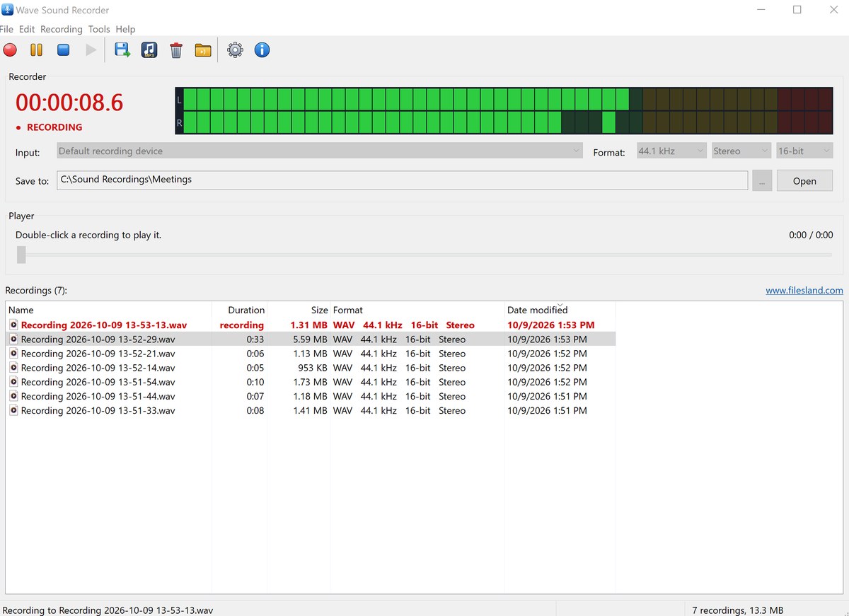Click the 0:07 duration cell
849x616 pixels.
[x=255, y=396]
